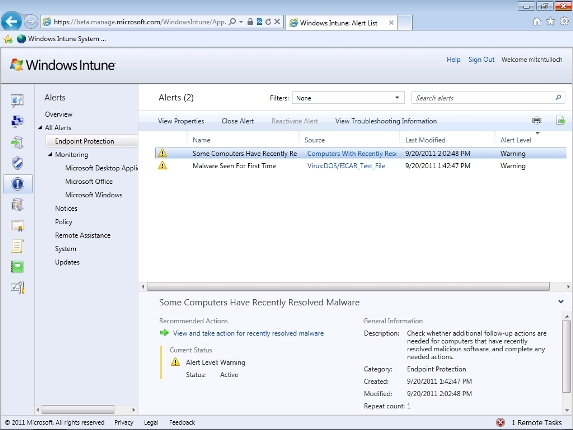
Task: Switch to Windows Intune Alert List tab
Action: pyautogui.click(x=341, y=23)
